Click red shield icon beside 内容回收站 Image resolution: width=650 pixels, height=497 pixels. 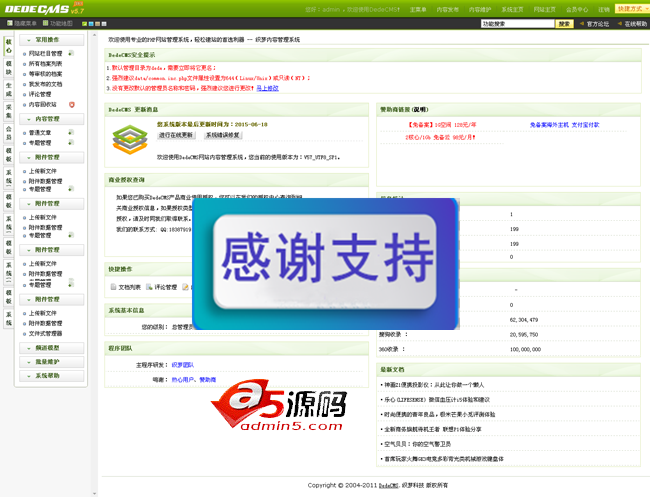72,104
